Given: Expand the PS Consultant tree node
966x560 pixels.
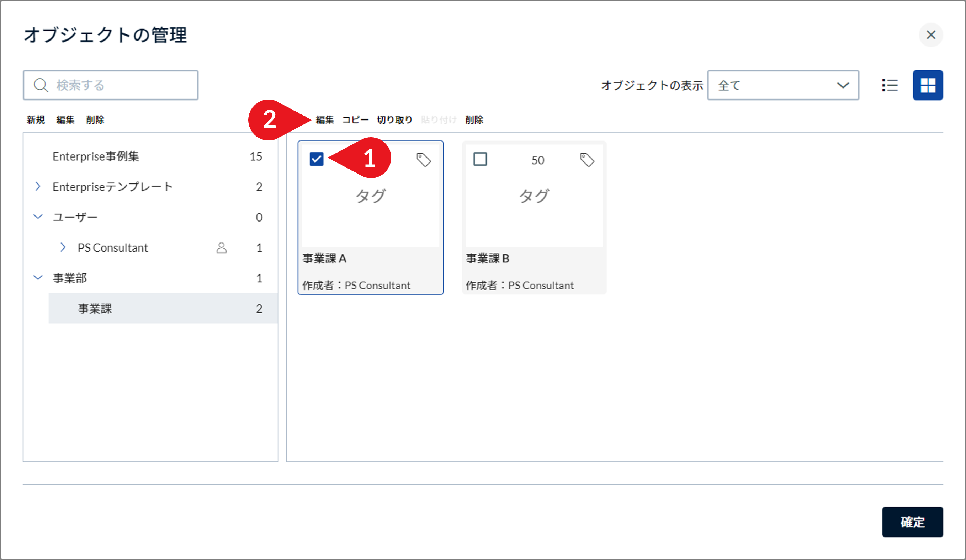Looking at the screenshot, I should (x=63, y=247).
